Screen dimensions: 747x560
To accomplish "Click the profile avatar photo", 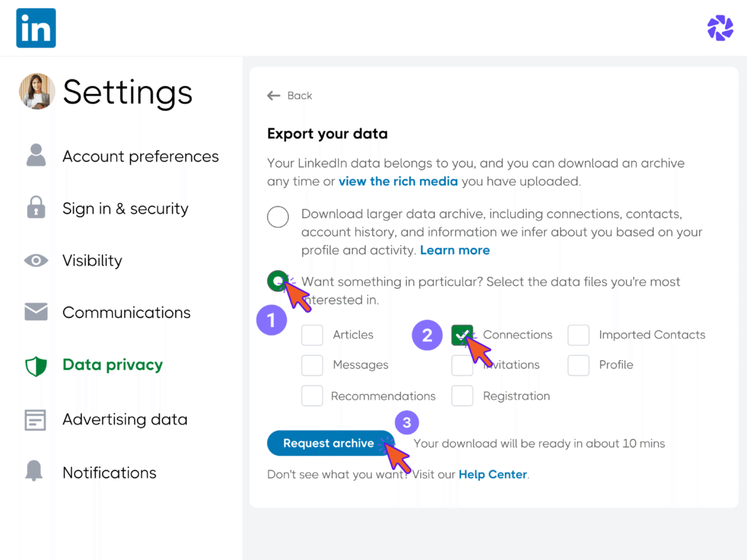I will [36, 91].
